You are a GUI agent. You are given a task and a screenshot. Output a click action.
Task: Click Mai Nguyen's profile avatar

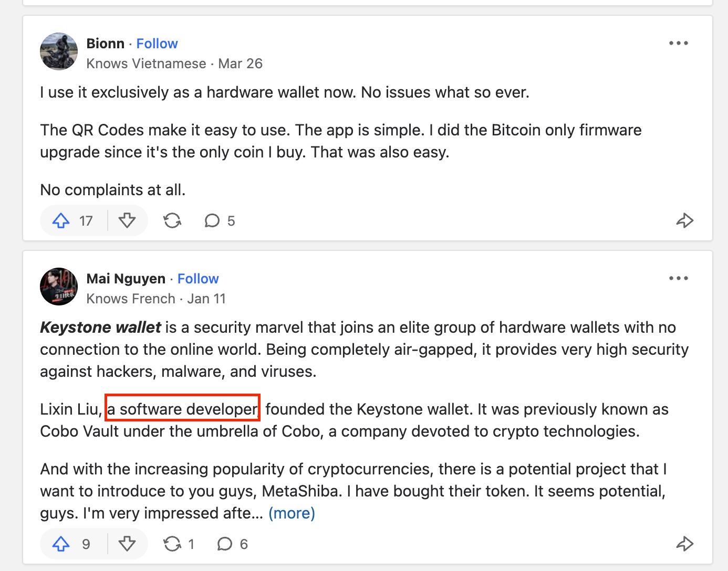59,287
